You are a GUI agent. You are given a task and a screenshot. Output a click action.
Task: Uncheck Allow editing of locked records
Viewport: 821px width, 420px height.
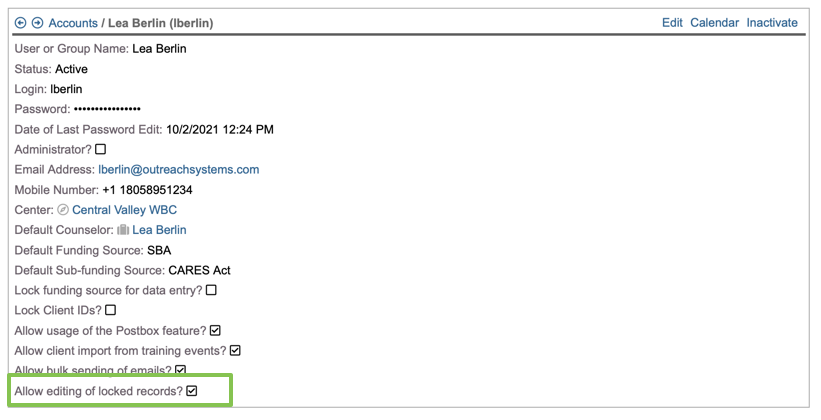pos(192,391)
